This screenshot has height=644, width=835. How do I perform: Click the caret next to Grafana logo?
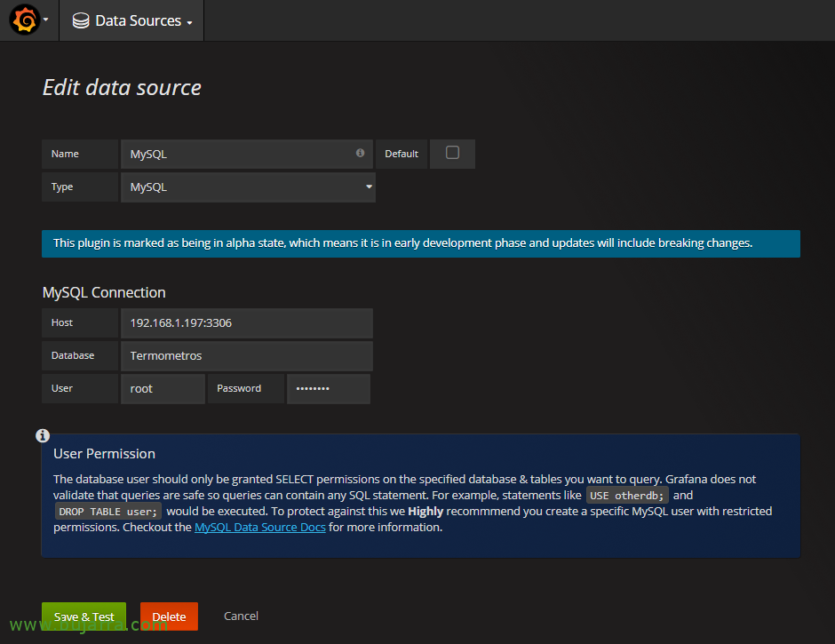click(46, 20)
